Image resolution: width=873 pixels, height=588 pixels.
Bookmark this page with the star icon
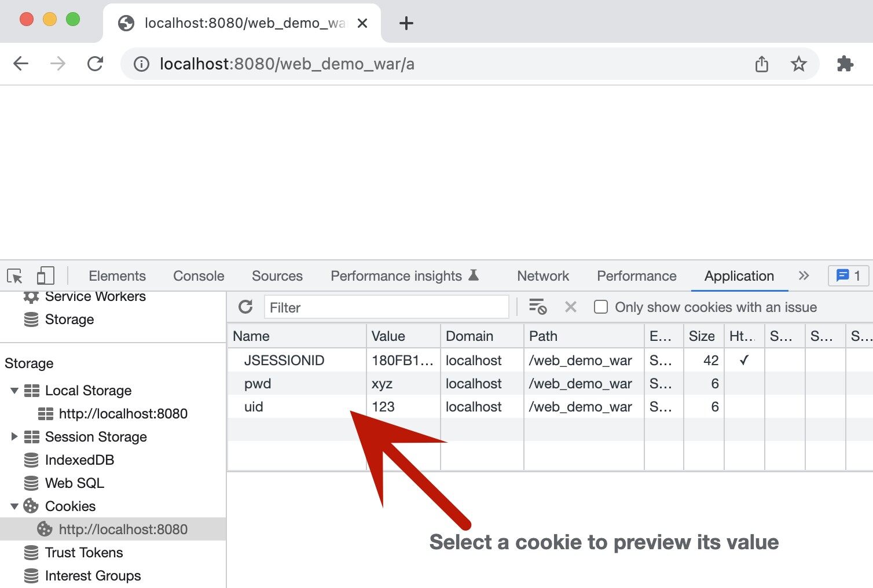(x=798, y=64)
